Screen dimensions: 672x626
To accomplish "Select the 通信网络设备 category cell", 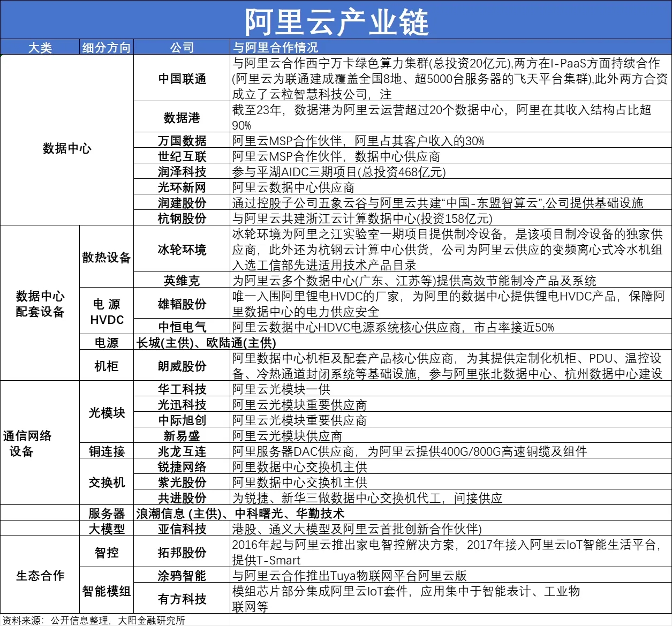I will [40, 443].
